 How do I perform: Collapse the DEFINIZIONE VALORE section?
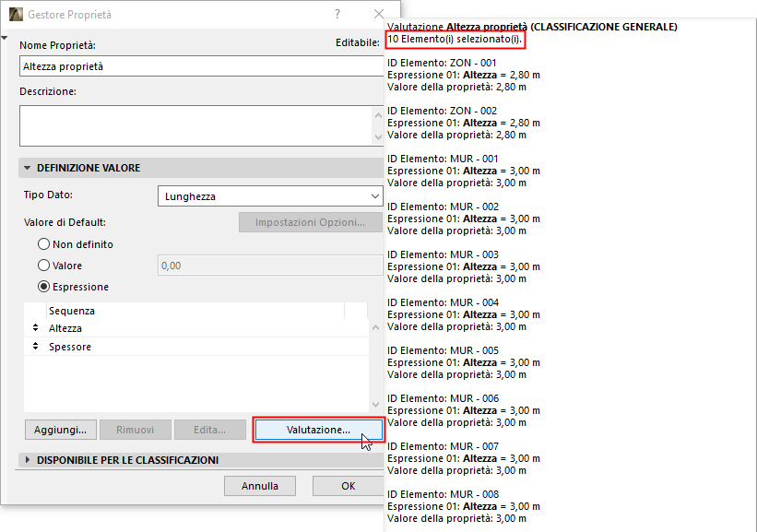click(x=27, y=168)
